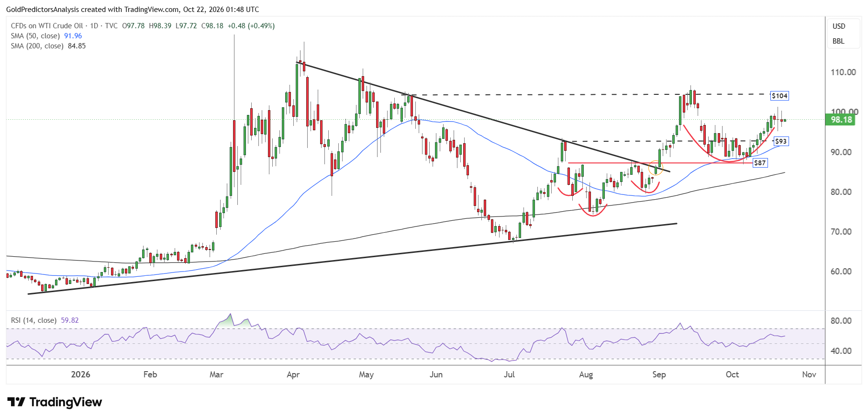Click the RSI value 59.82
This screenshot has width=868, height=420.
click(x=70, y=320)
